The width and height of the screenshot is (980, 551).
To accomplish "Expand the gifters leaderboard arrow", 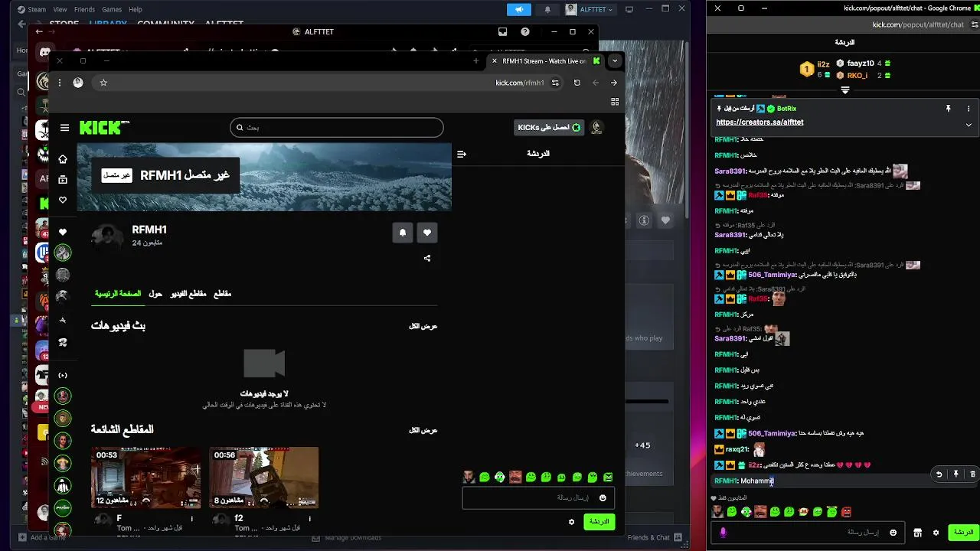I will coord(845,90).
